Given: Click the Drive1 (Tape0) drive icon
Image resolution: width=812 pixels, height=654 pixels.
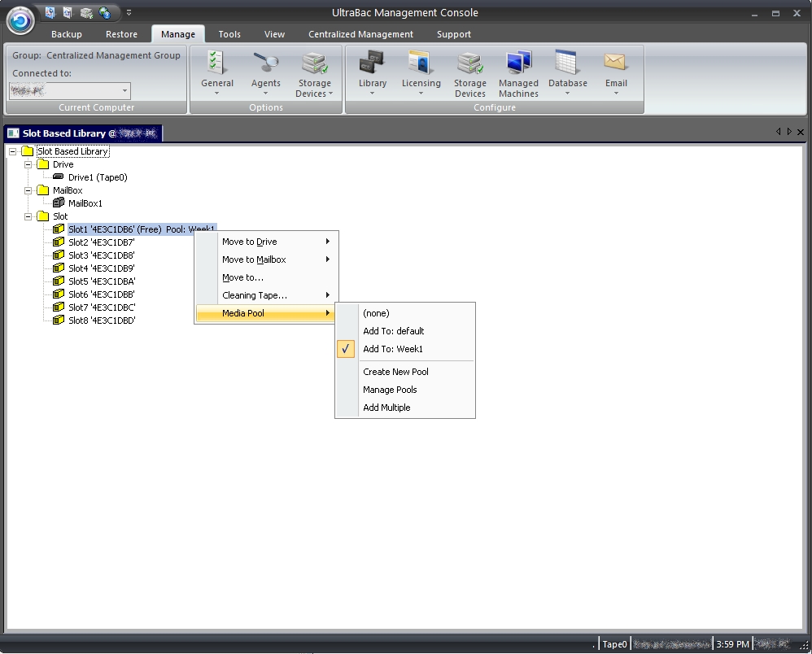Looking at the screenshot, I should [59, 177].
